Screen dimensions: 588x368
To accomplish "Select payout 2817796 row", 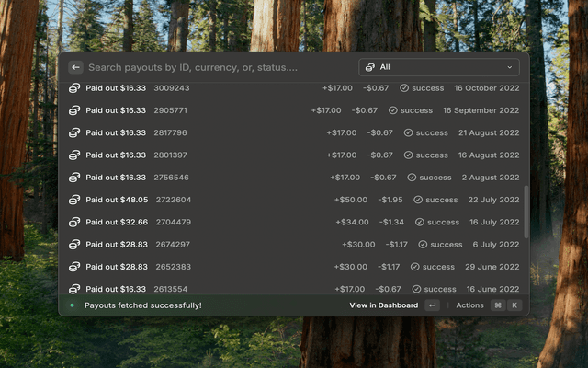I will pos(294,132).
